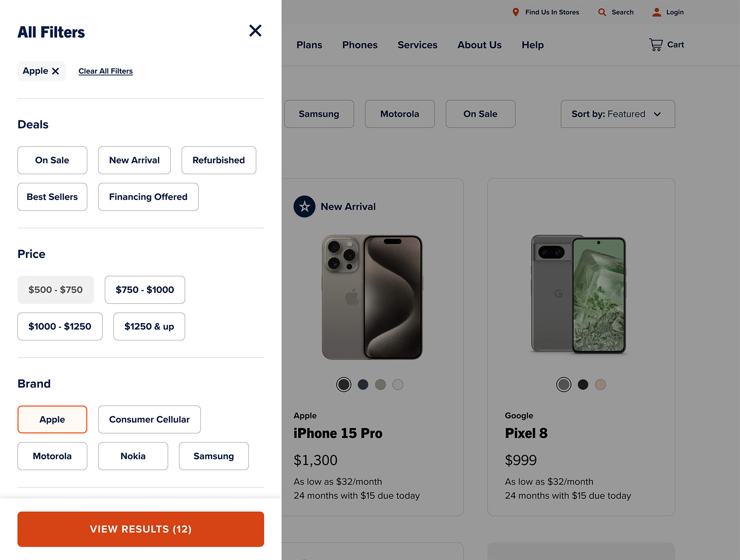
Task: Open the Sort by Featured dropdown
Action: coord(618,114)
